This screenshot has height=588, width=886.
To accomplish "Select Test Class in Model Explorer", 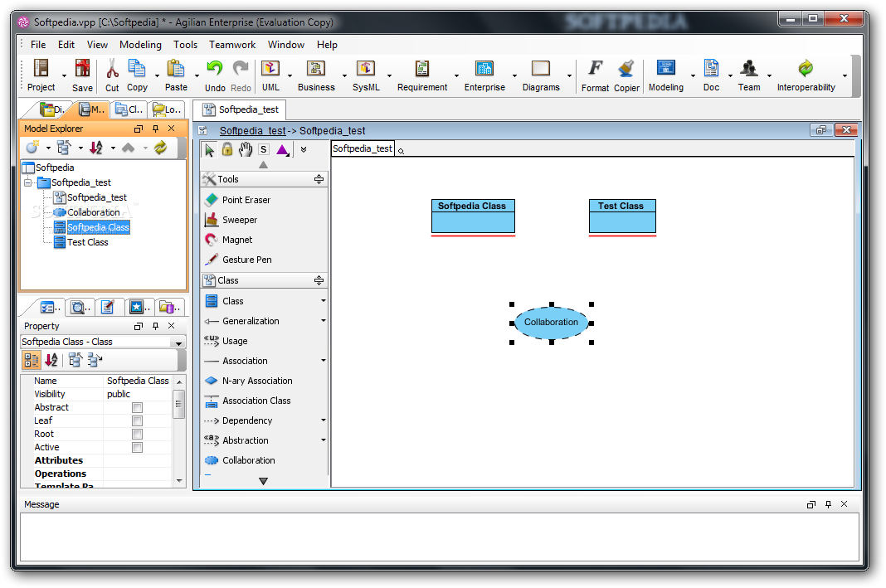I will point(88,242).
